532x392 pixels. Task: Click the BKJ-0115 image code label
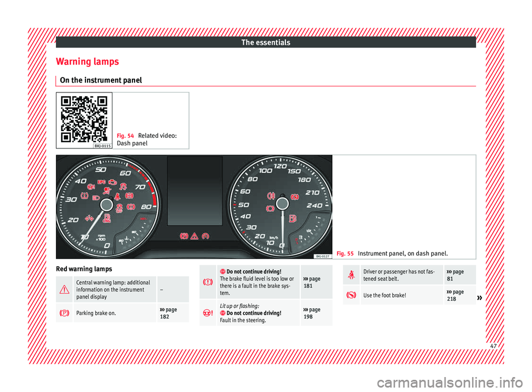point(103,146)
